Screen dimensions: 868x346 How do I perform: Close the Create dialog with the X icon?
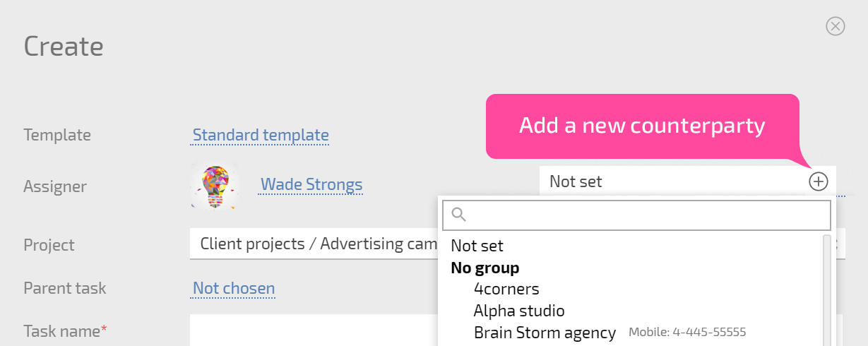click(836, 27)
